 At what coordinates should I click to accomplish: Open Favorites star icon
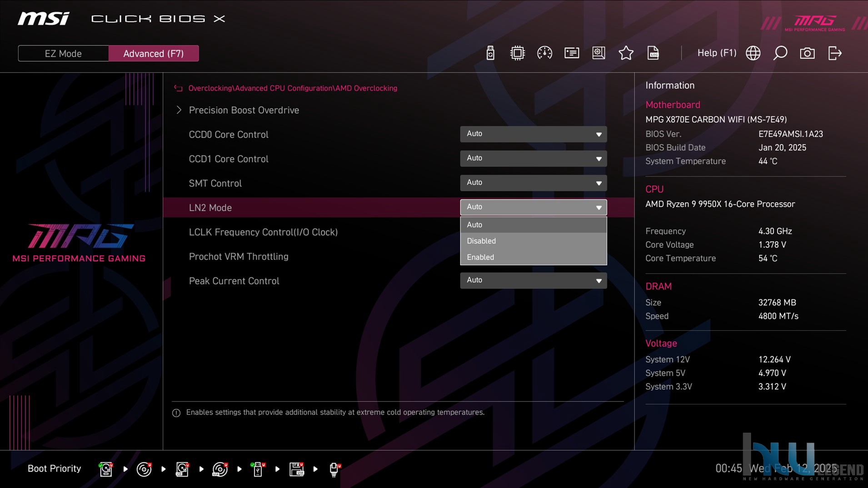626,53
